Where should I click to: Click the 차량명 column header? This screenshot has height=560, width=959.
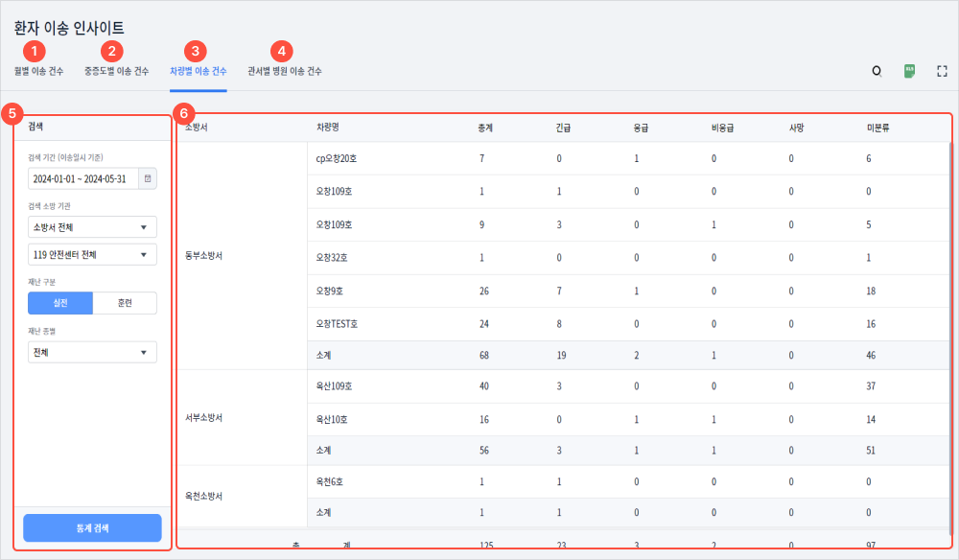click(328, 127)
